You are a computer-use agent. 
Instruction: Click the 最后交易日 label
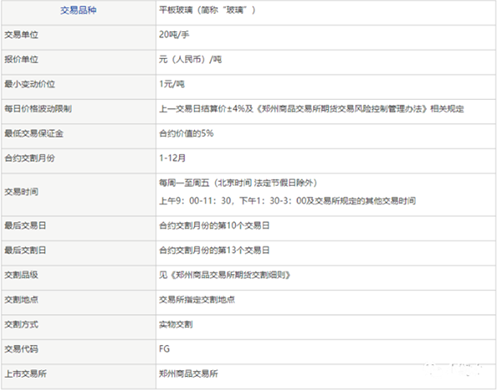(25, 226)
